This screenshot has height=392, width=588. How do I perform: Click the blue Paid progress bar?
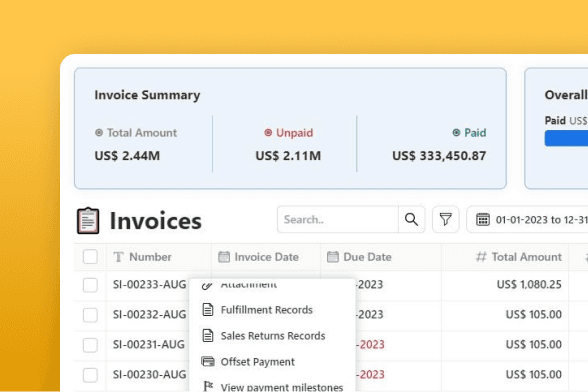point(566,138)
